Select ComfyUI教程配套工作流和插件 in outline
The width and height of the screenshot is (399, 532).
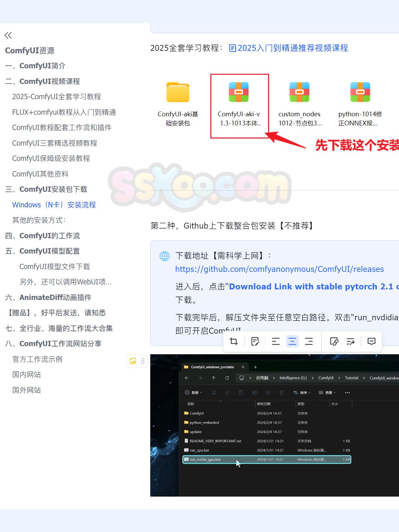click(x=62, y=128)
